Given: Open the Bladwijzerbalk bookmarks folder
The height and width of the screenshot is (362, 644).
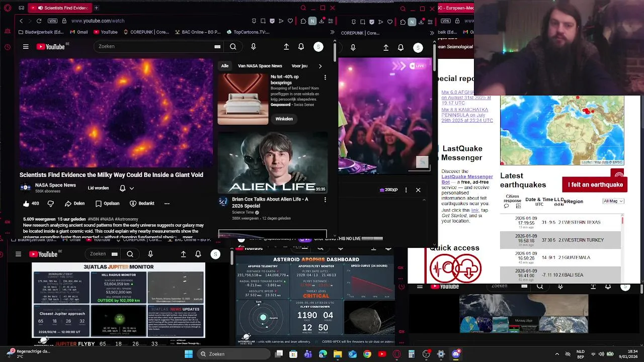Looking at the screenshot, I should 41,32.
